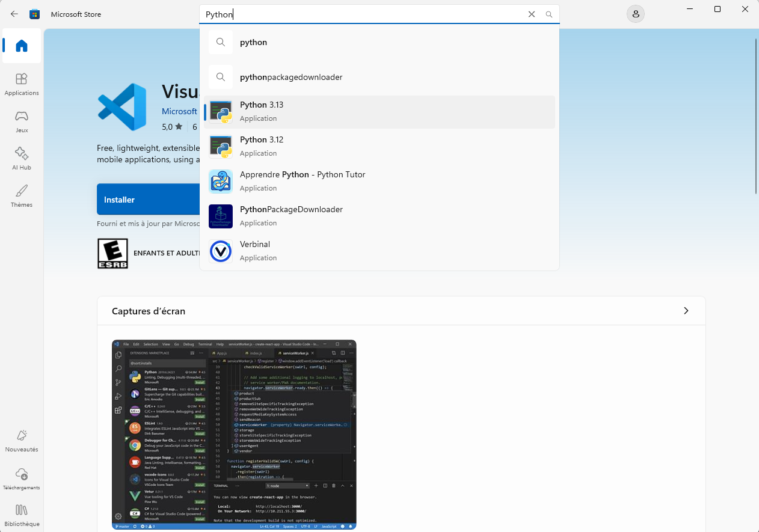The width and height of the screenshot is (759, 532).
Task: Click the PythonPackageDownloader app icon
Action: [221, 216]
